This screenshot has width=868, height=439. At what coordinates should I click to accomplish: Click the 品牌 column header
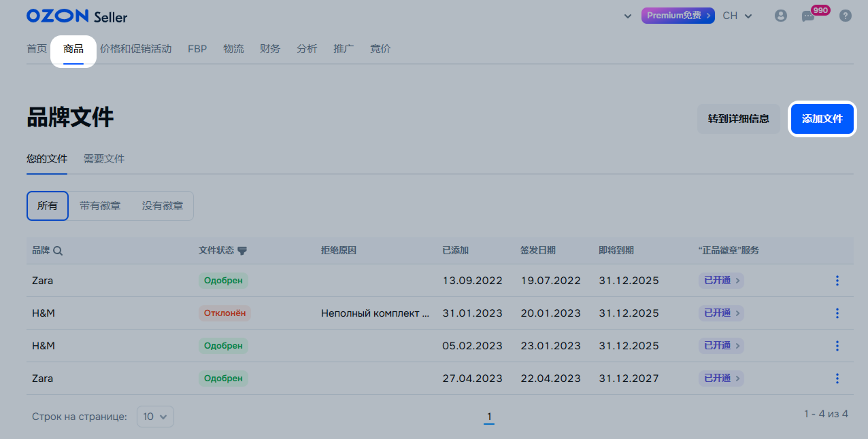click(x=41, y=250)
